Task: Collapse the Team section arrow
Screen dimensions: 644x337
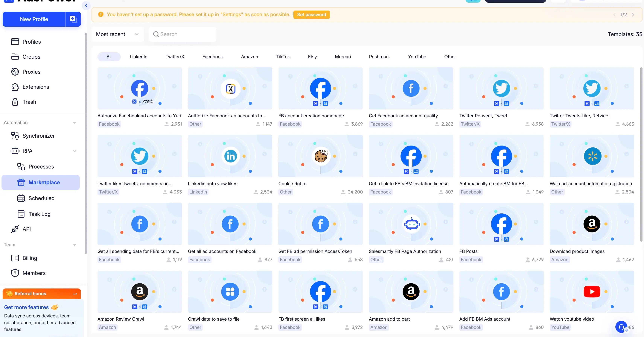Action: pyautogui.click(x=75, y=245)
